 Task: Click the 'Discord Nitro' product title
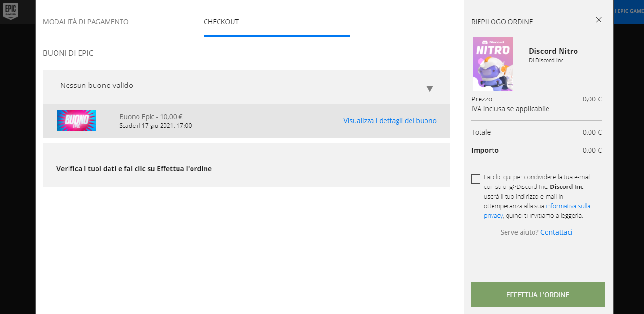(x=553, y=51)
